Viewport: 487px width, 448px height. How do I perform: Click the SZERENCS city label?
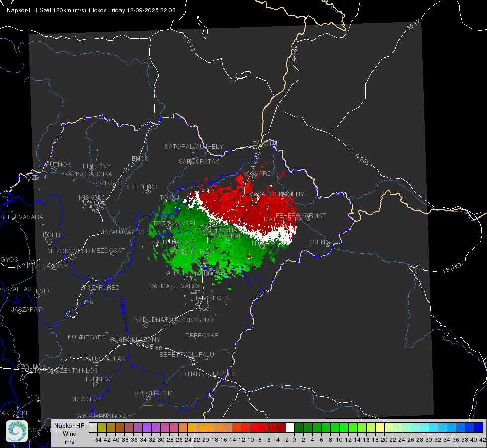[143, 187]
